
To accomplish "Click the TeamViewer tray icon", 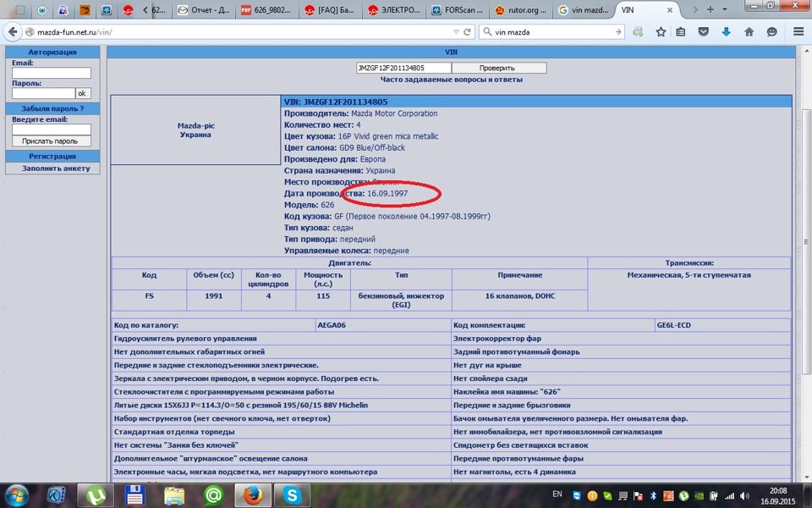I will tap(578, 495).
